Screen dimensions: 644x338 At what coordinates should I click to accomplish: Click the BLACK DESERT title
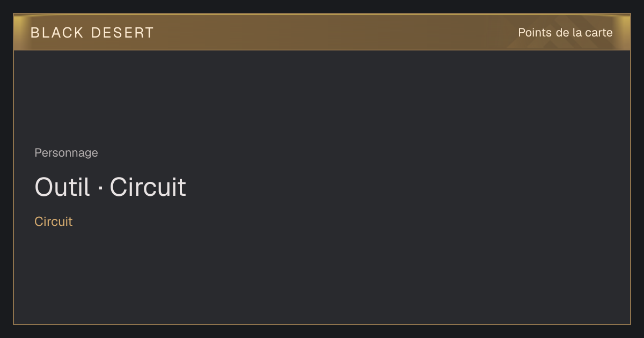pos(92,33)
